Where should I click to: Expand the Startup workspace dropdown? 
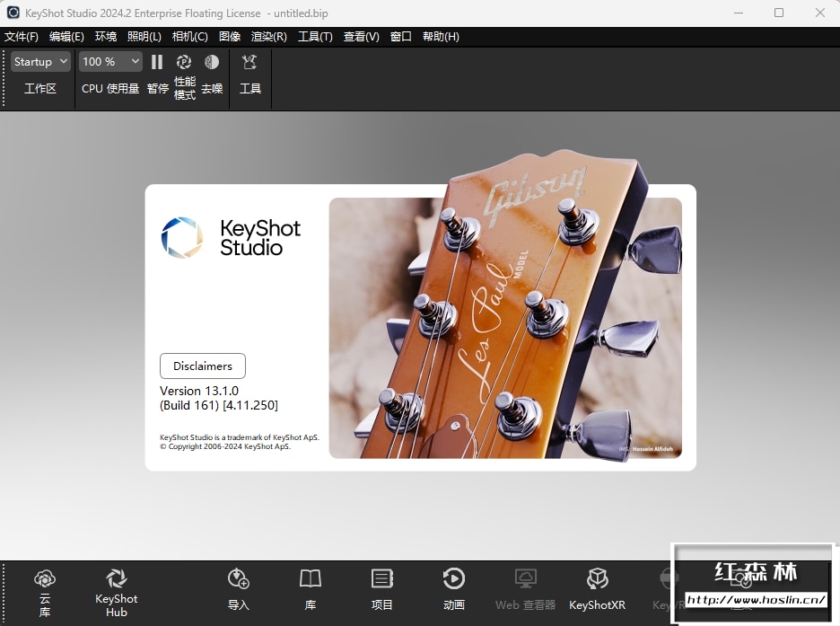click(40, 62)
